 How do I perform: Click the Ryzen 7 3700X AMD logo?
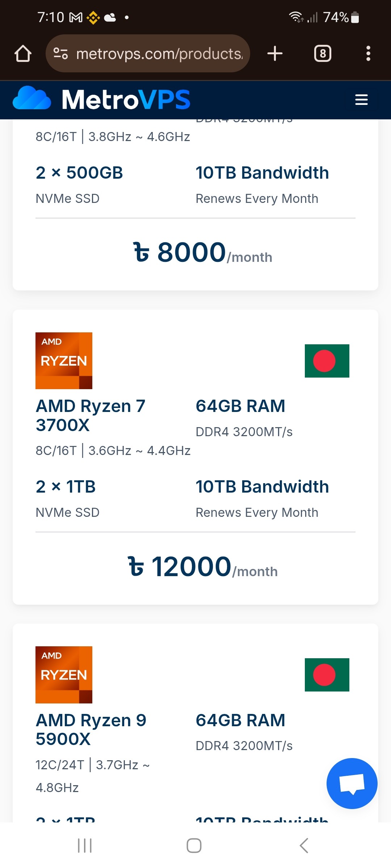coord(64,361)
